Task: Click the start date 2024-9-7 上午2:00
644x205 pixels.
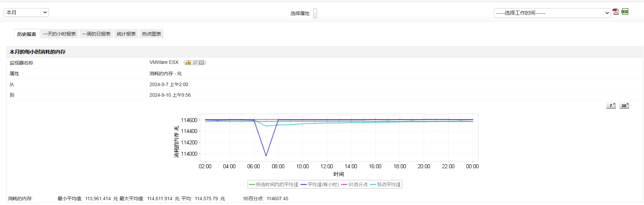Action: (169, 84)
